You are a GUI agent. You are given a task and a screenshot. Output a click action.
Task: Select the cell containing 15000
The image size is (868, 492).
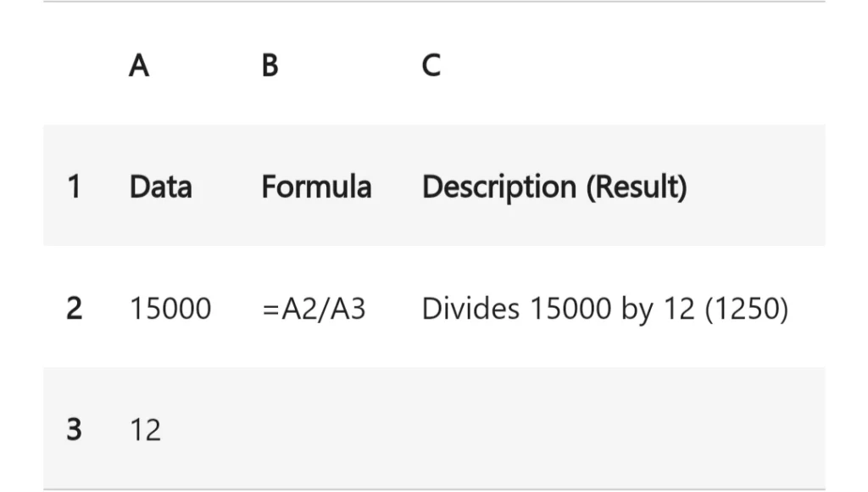[x=170, y=308]
